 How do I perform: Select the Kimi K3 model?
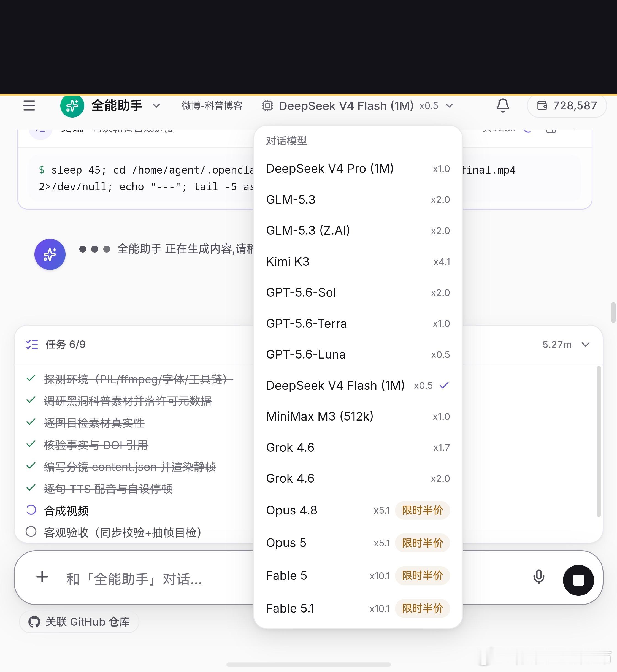click(358, 261)
